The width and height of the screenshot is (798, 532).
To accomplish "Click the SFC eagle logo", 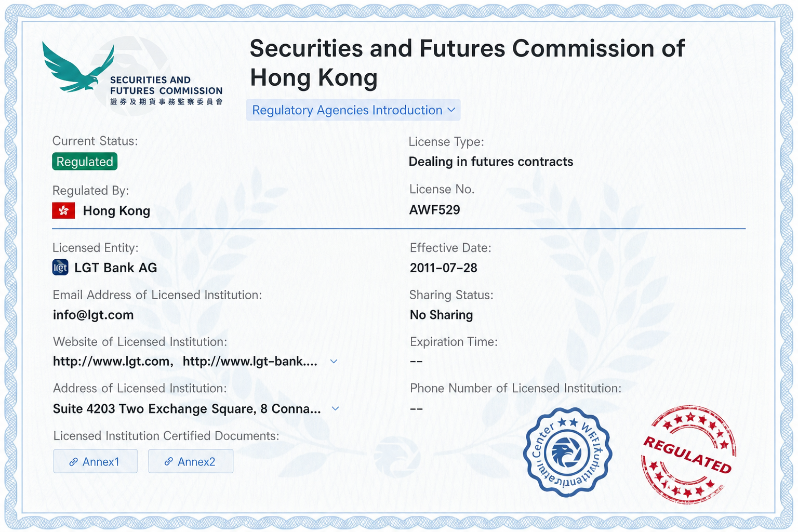I will click(78, 68).
